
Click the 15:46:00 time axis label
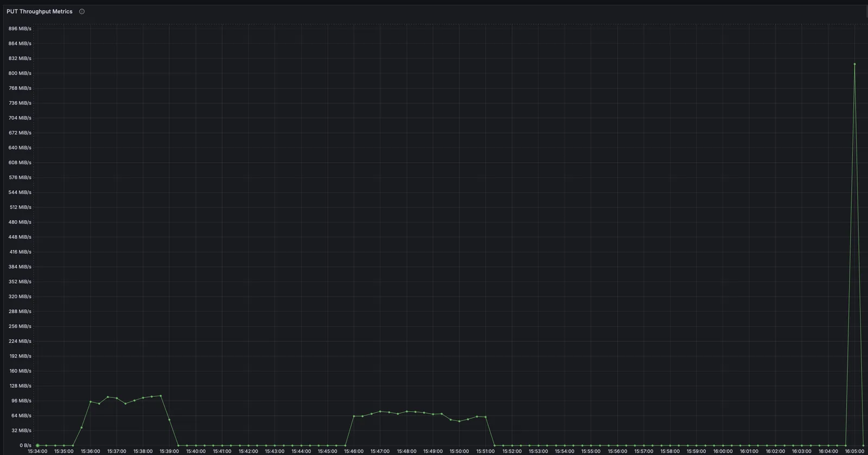(x=354, y=451)
